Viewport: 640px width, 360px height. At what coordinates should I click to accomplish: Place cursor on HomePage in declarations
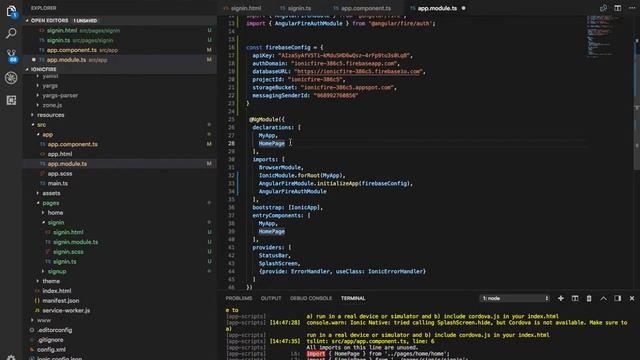(271, 144)
